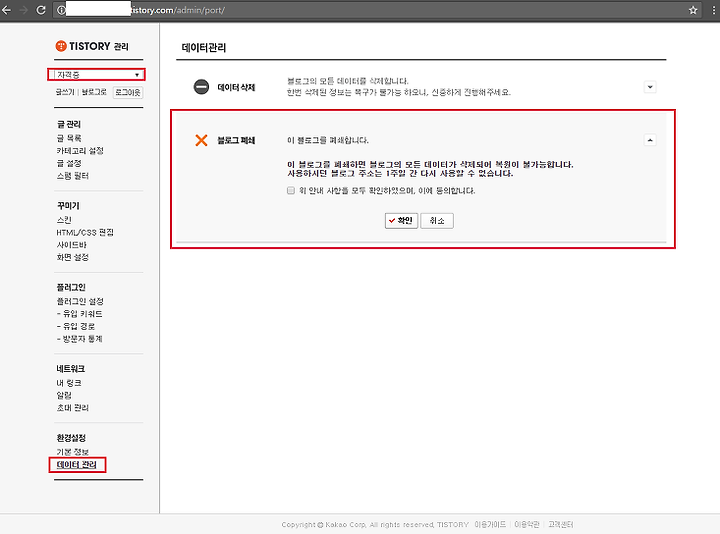The image size is (720, 534).
Task: Open 스킨 under 꾸미기
Action: 64,220
